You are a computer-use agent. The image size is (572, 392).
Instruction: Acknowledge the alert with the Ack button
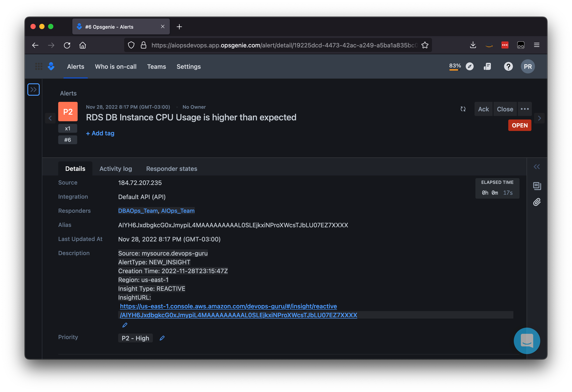click(x=483, y=109)
